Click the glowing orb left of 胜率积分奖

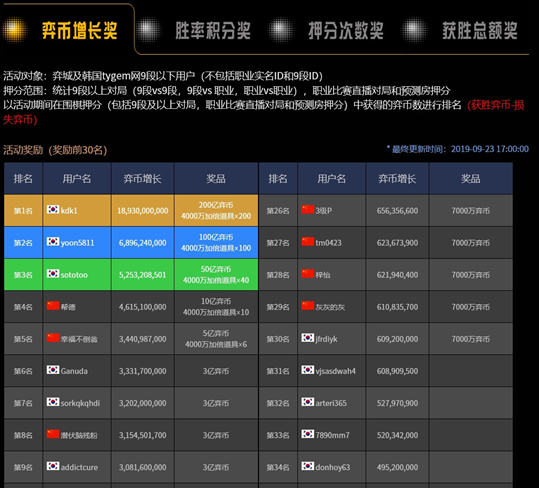148,30
